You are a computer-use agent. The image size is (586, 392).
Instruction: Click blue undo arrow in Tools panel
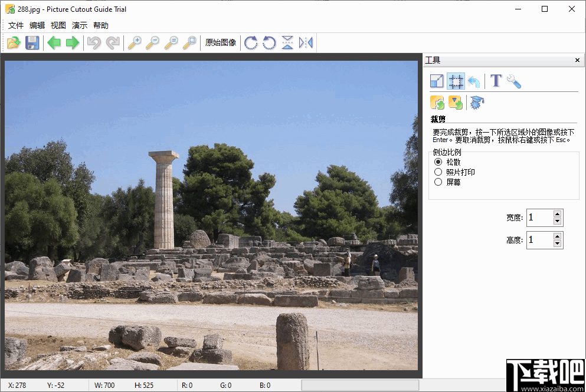pos(474,81)
